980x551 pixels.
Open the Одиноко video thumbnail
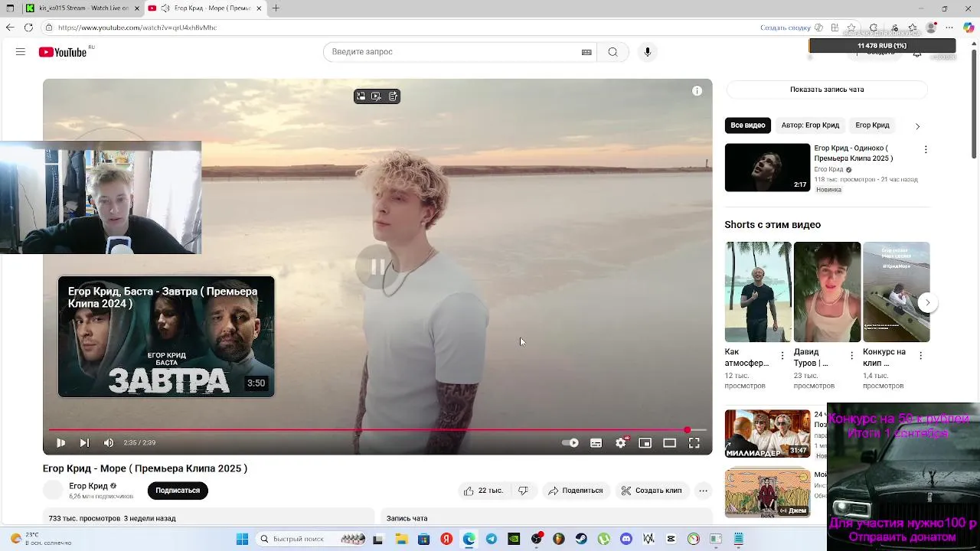[767, 168]
